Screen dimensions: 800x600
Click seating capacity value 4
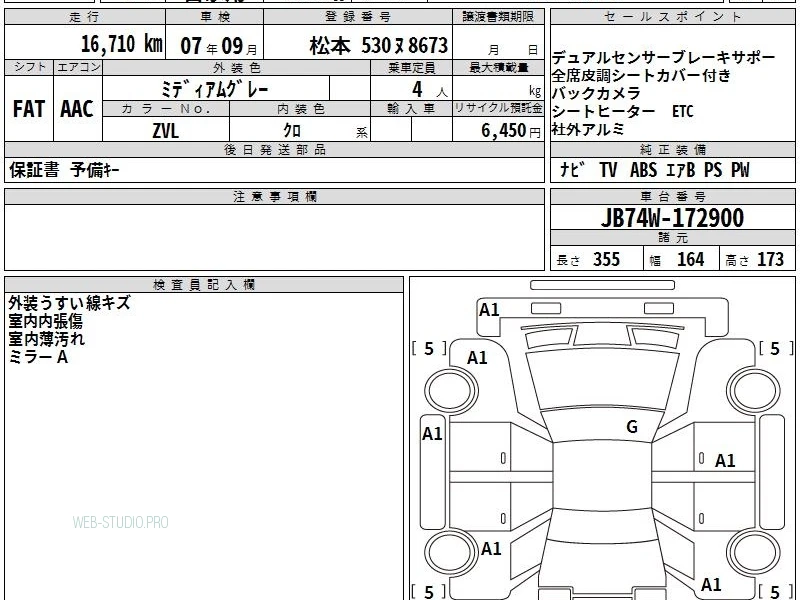point(417,90)
